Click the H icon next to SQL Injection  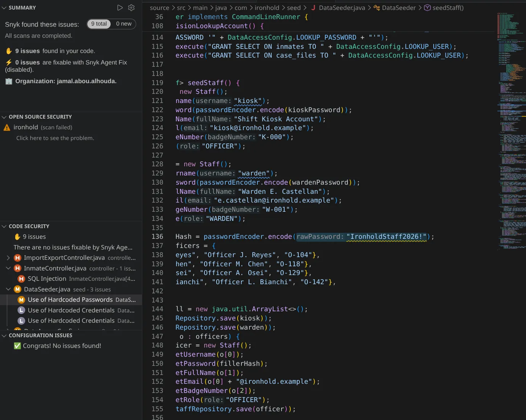click(21, 279)
